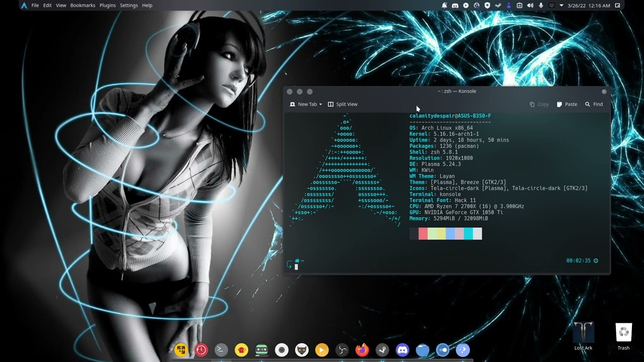Open the blue folder file manager dock icon
This screenshot has width=644, height=362.
tap(423, 349)
